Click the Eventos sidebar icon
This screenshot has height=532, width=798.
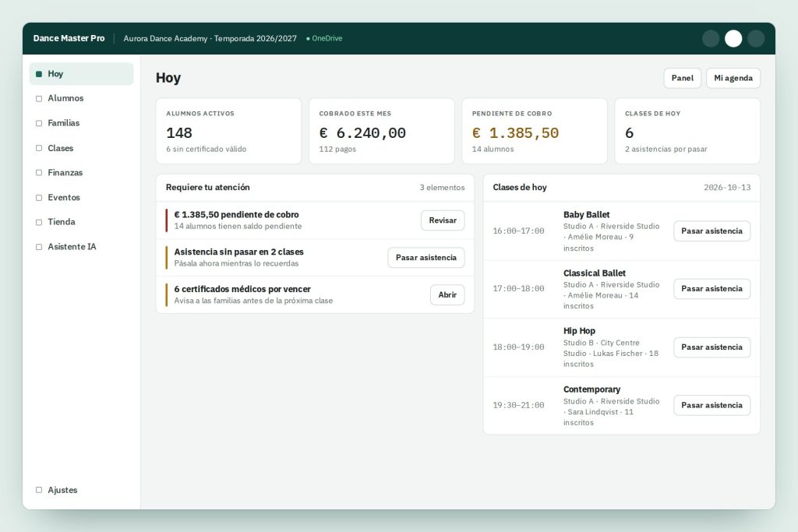click(x=39, y=197)
